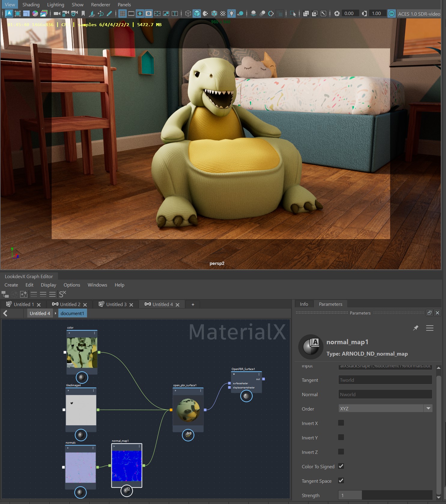Open the LookdevX Options menu
446x504 pixels.
(72, 285)
